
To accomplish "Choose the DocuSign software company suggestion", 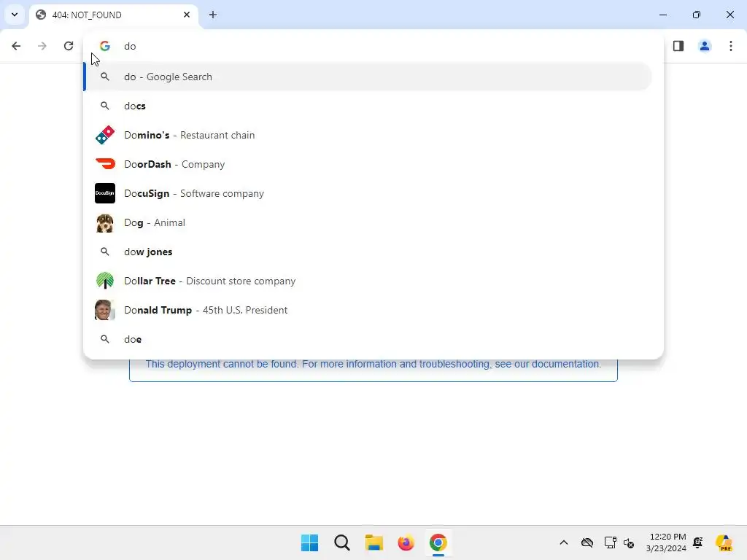I will (x=368, y=193).
